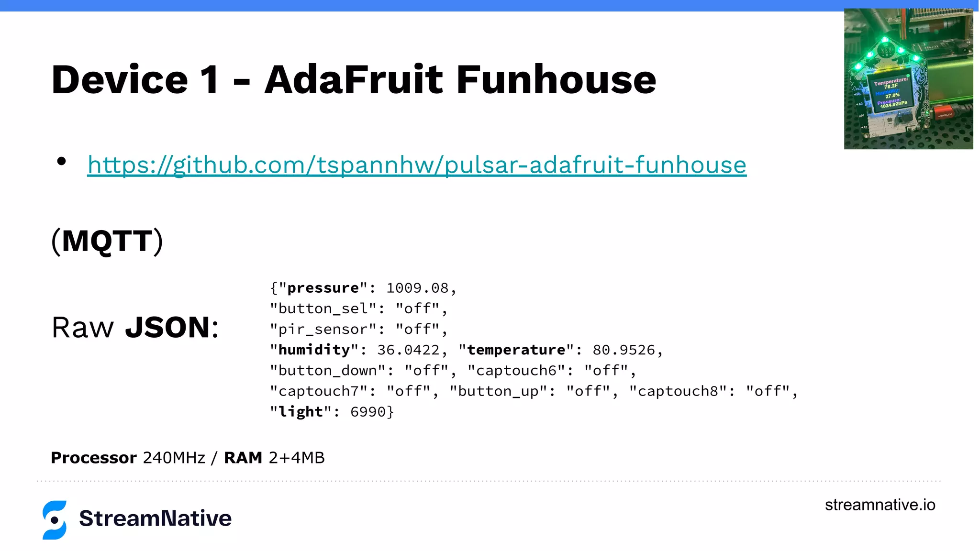Viewport: 980px width, 551px height.
Task: Click the 'Processor 240MHz' text
Action: (128, 458)
